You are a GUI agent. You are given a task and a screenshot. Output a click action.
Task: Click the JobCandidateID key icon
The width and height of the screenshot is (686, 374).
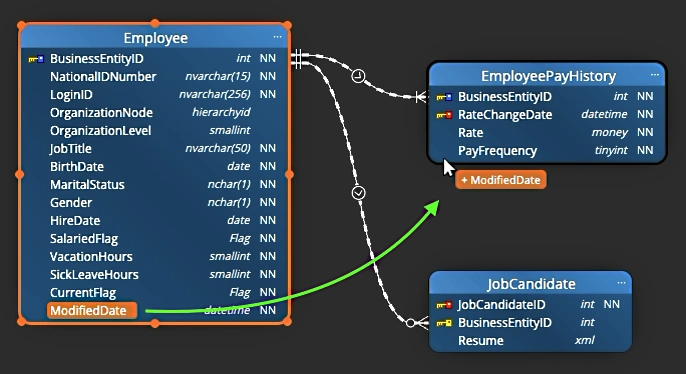pyautogui.click(x=444, y=305)
